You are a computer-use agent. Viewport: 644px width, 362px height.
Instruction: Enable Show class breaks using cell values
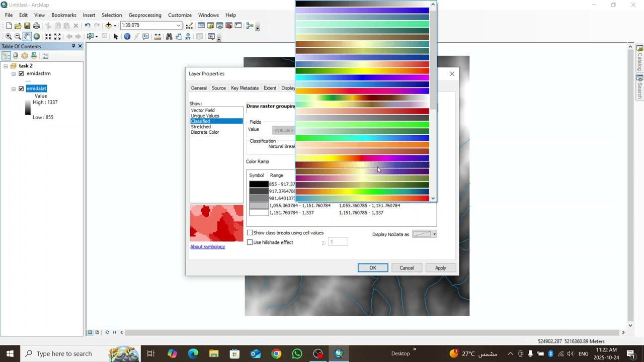click(250, 233)
